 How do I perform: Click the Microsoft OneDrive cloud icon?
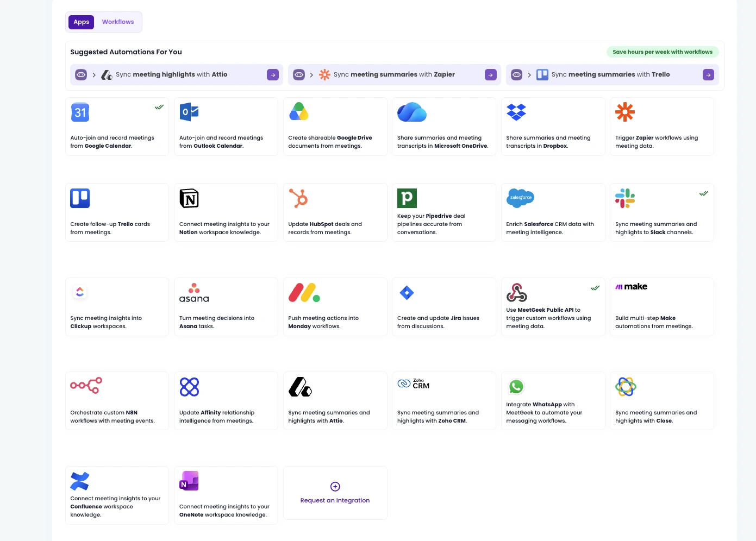412,112
